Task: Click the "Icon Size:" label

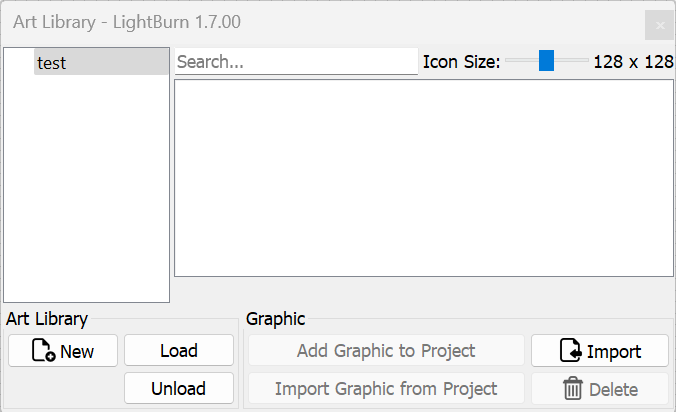Action: tap(461, 62)
